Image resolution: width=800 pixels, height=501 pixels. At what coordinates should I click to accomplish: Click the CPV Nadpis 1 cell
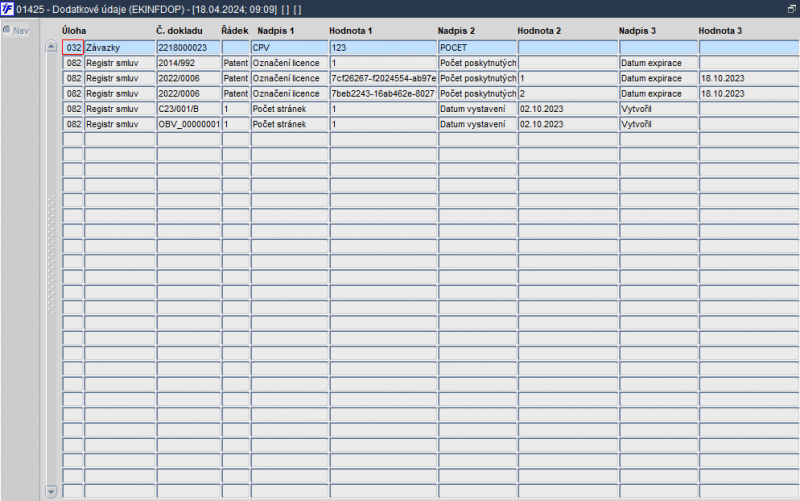[289, 47]
